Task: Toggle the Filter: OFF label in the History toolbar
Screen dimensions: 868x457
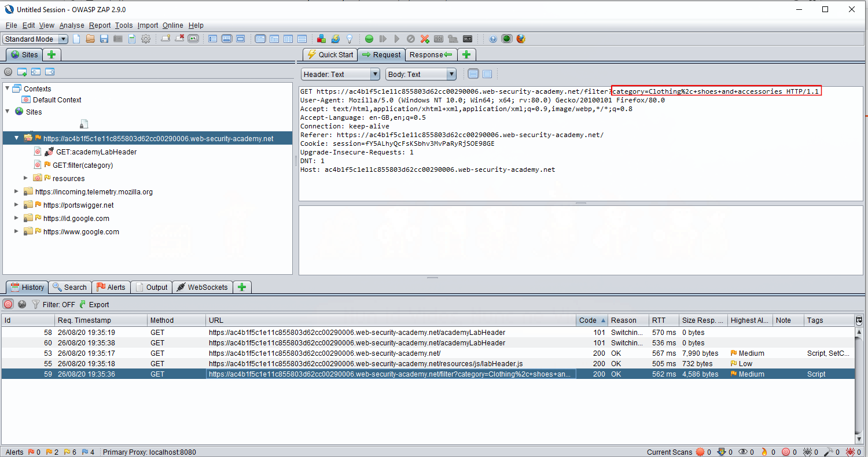Action: click(x=60, y=304)
